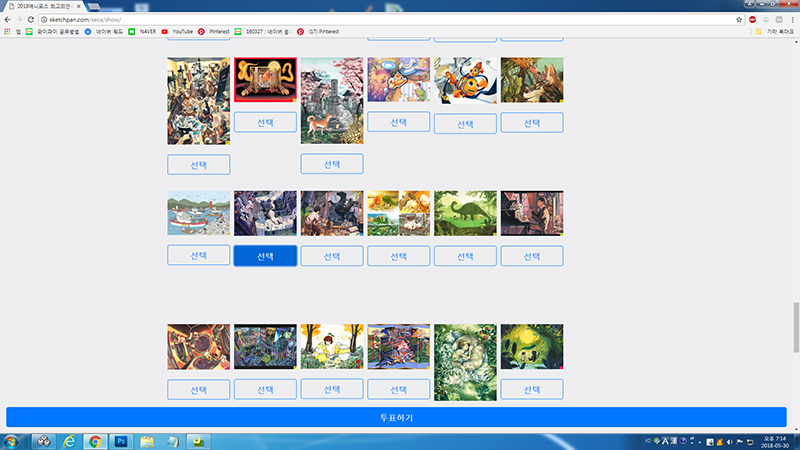The height and width of the screenshot is (450, 800).
Task: Open the Apps grid in bookmarks bar
Action: (x=7, y=32)
